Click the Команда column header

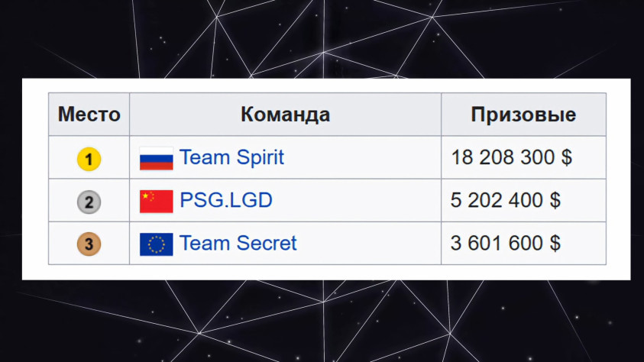point(285,115)
